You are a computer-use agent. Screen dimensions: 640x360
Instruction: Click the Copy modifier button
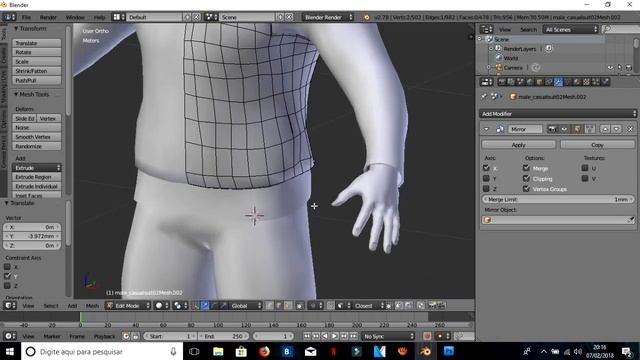click(598, 144)
